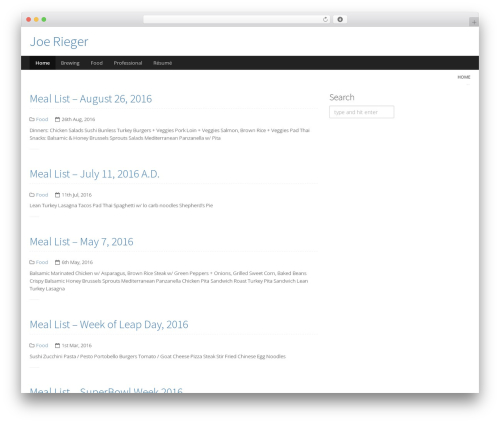Click the excerpt starting 'Lean Turkey Lasagna Tacos'
This screenshot has width=500, height=423.
tap(121, 205)
